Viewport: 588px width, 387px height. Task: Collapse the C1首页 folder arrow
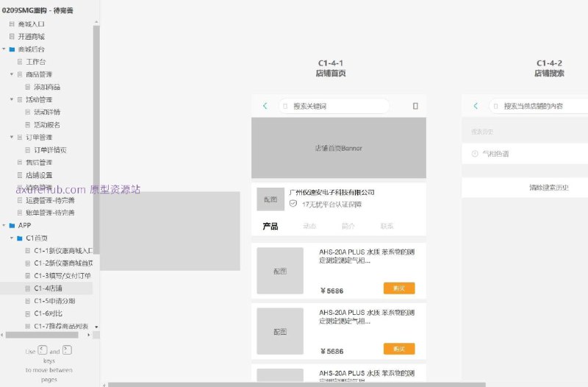(x=12, y=238)
